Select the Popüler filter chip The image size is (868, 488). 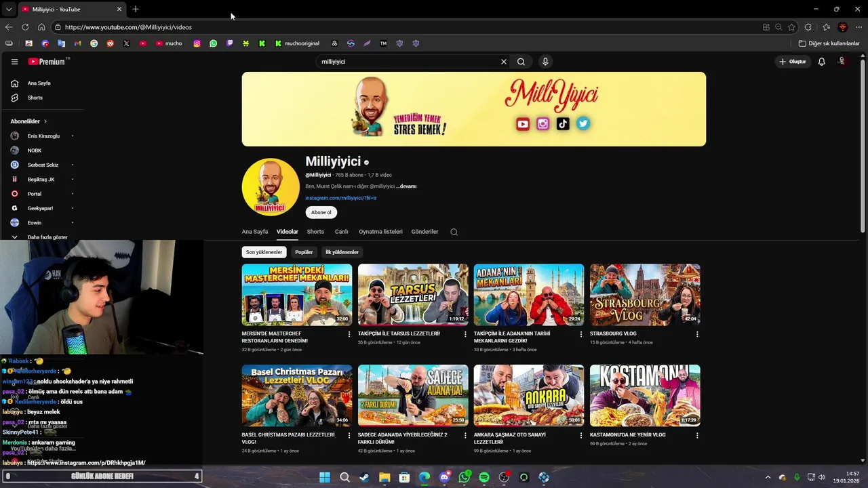304,252
